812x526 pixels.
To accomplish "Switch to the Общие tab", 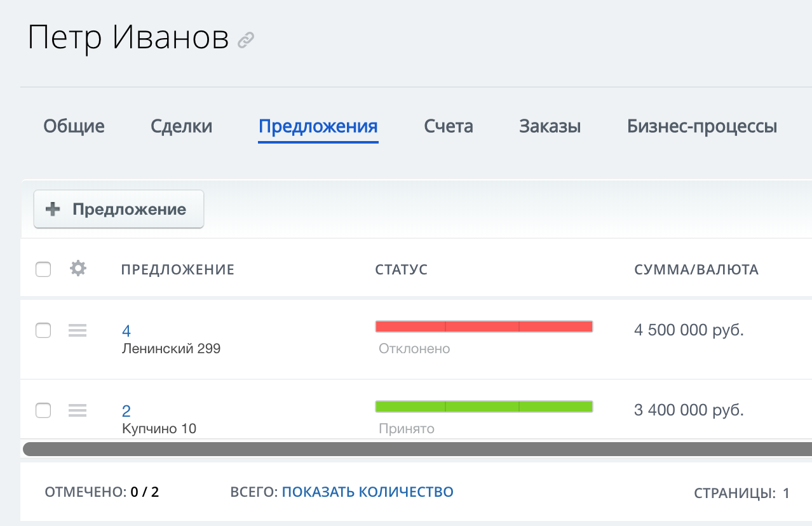I will (x=74, y=126).
